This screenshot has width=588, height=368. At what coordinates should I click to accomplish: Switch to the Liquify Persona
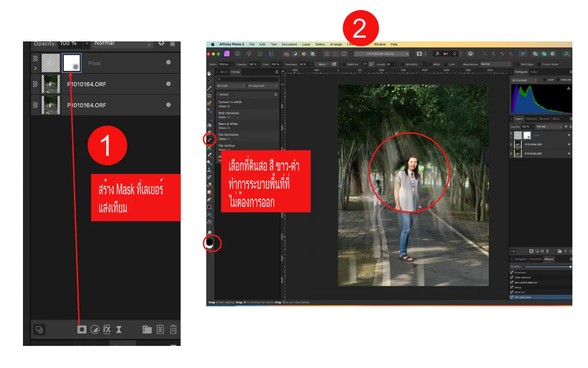pos(238,54)
